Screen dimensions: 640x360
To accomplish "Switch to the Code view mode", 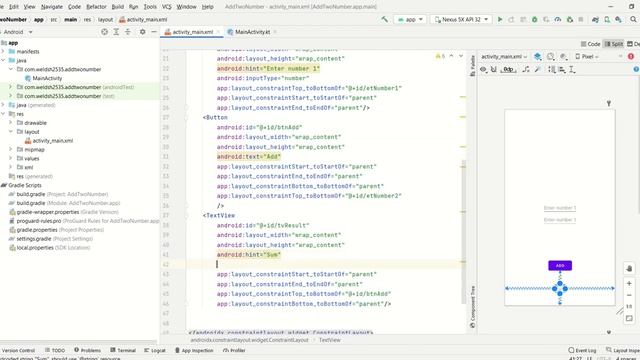I will 590,44.
